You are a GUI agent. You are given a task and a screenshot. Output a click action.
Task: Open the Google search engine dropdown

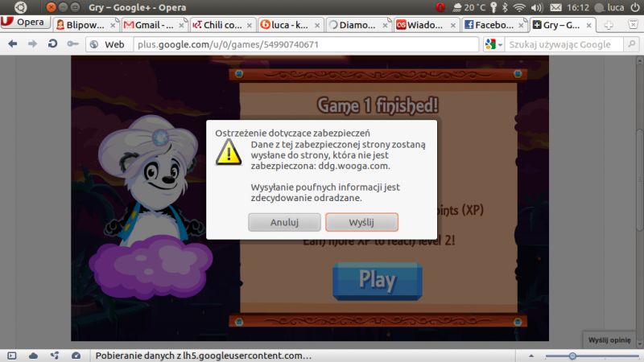click(493, 44)
